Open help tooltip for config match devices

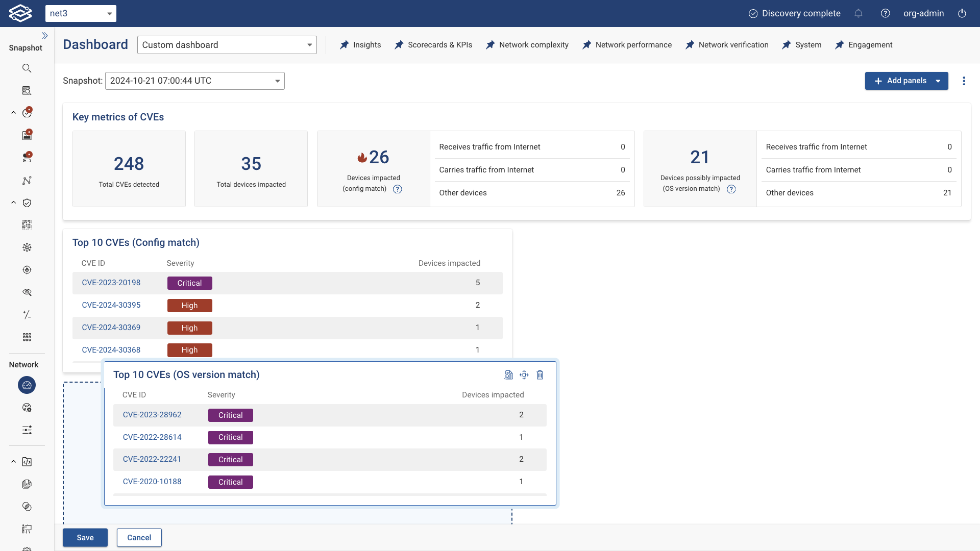(x=398, y=189)
